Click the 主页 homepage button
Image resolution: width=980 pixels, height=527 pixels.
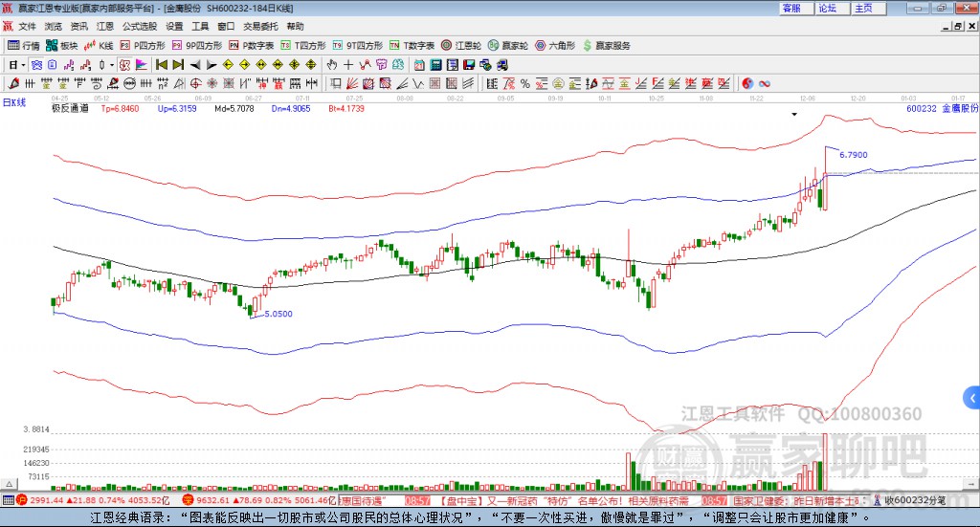point(868,8)
